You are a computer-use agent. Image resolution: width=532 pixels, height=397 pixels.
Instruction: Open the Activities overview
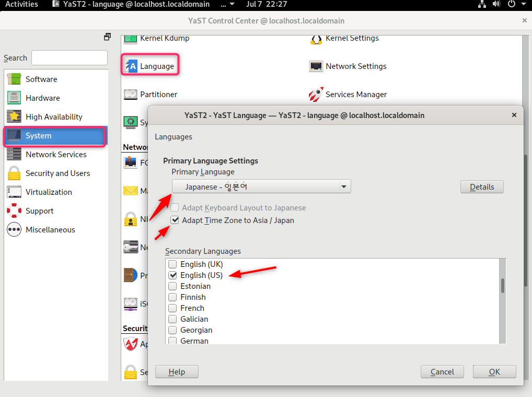pos(22,4)
